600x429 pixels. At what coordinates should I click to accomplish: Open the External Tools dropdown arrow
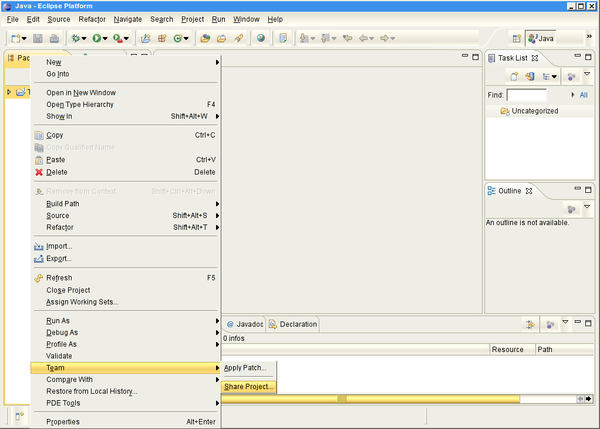pos(126,39)
